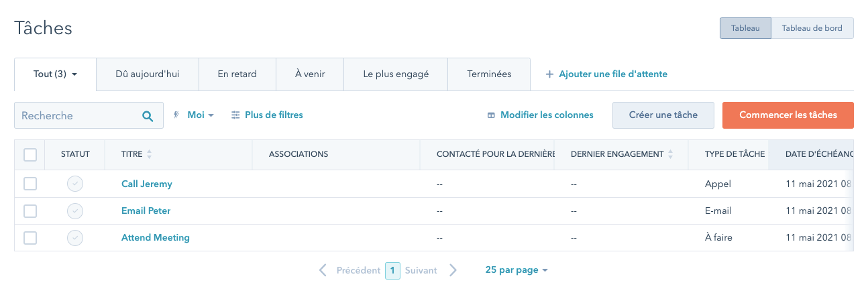The height and width of the screenshot is (303, 868).
Task: Switch to the En retard tab
Action: tap(237, 74)
